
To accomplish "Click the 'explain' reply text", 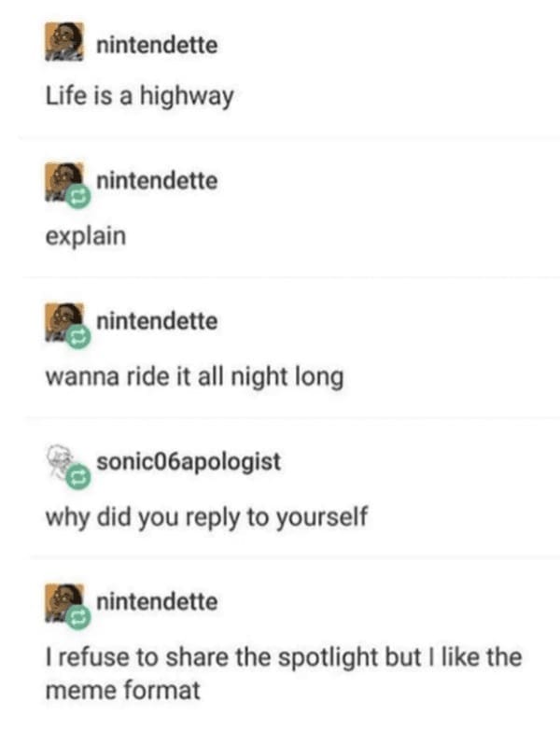I will click(x=86, y=237).
